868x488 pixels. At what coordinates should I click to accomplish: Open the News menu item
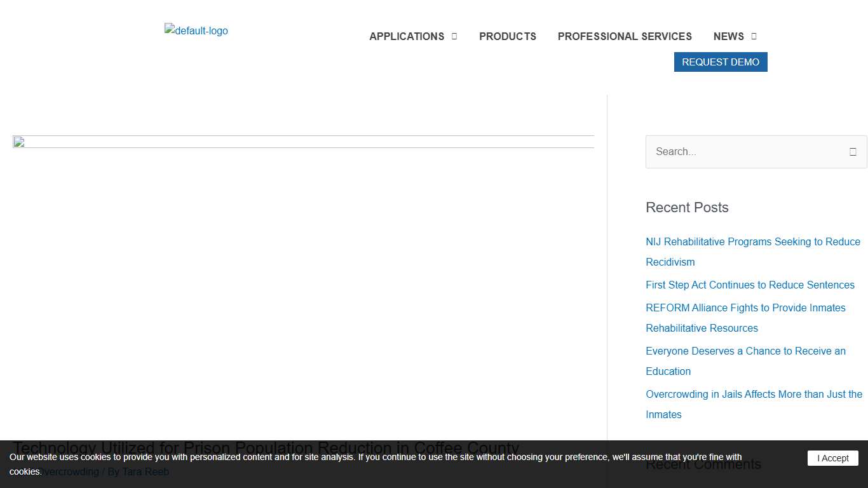coord(728,36)
